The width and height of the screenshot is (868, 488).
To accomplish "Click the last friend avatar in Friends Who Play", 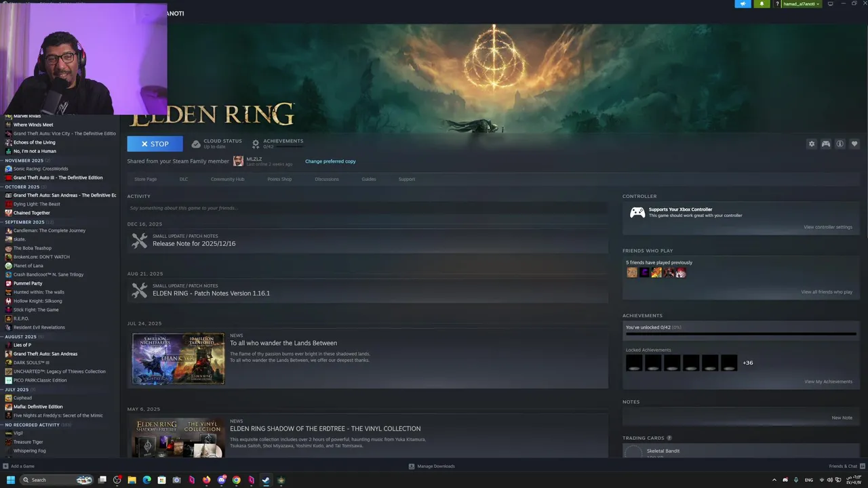I will [681, 272].
